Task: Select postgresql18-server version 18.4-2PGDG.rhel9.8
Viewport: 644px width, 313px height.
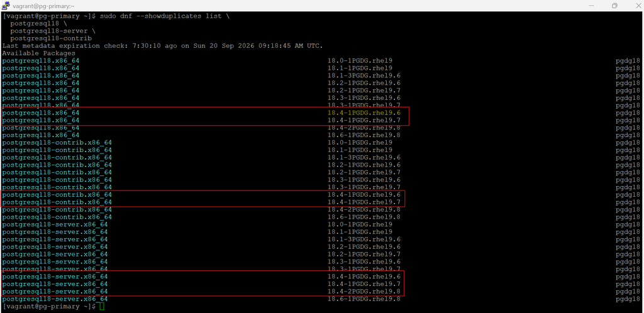Action: pyautogui.click(x=364, y=292)
